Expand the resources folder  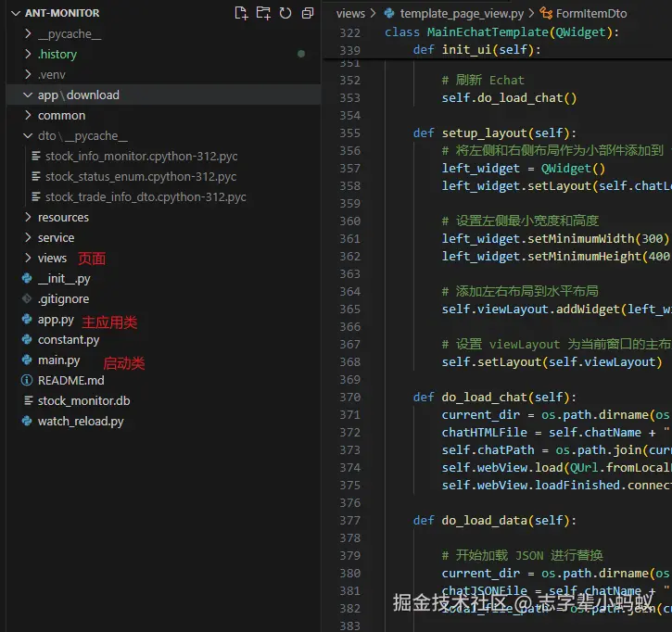[27, 218]
